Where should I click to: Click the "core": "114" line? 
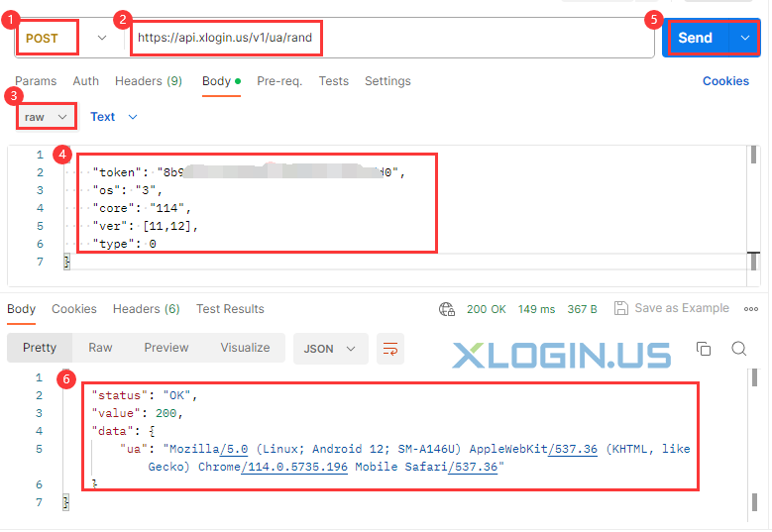click(x=142, y=208)
